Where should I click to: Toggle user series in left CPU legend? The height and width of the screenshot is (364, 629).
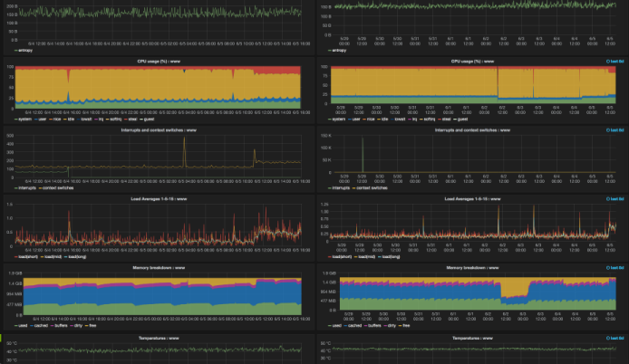coord(41,119)
